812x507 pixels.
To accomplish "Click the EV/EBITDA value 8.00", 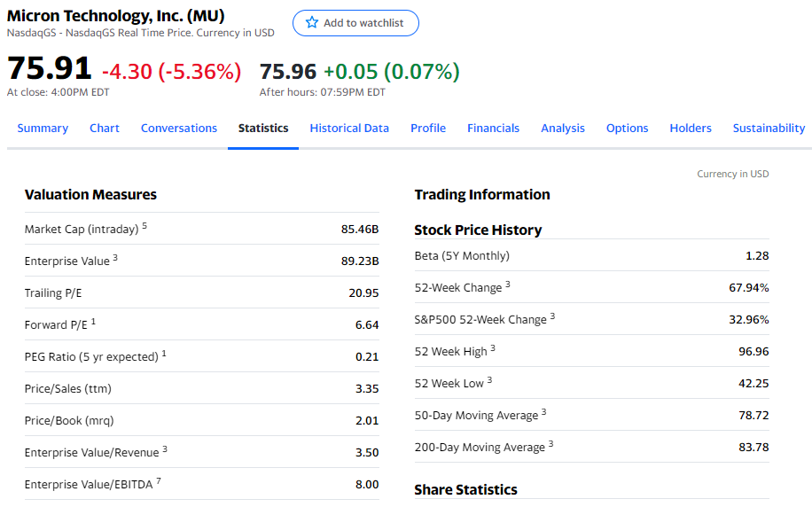I will [x=367, y=484].
